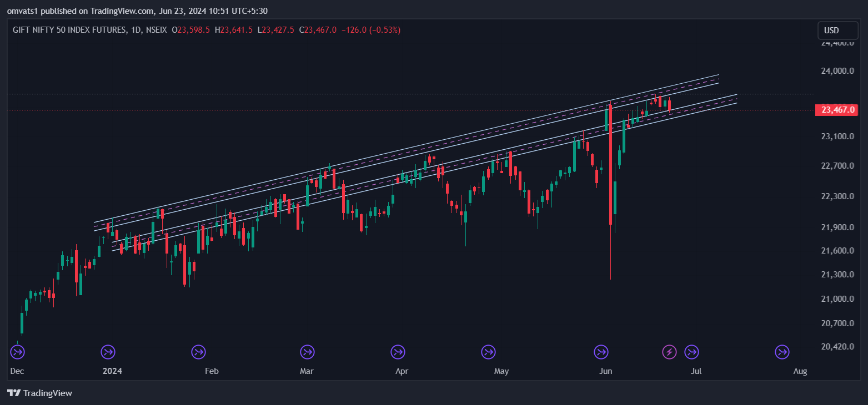The height and width of the screenshot is (405, 868).
Task: Click the 24,000.0 price axis label
Action: 837,70
